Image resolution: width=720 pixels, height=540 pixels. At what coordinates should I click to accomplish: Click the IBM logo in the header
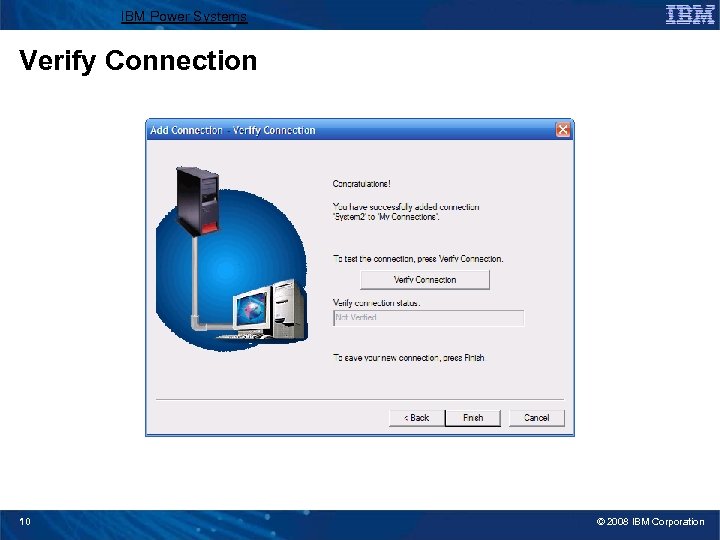(690, 14)
